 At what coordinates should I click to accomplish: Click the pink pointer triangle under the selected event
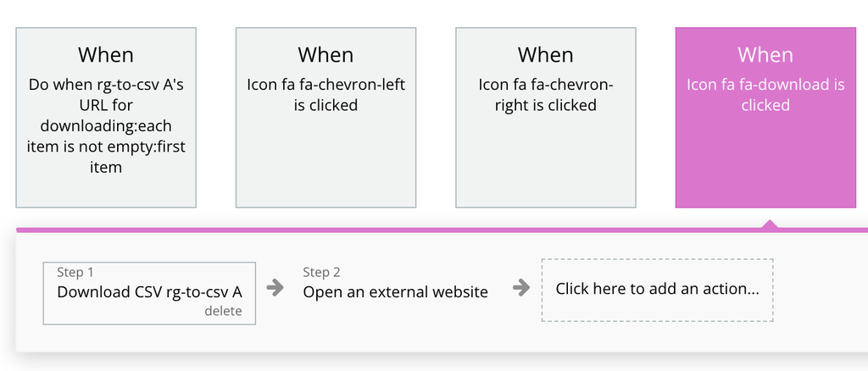coord(769,224)
